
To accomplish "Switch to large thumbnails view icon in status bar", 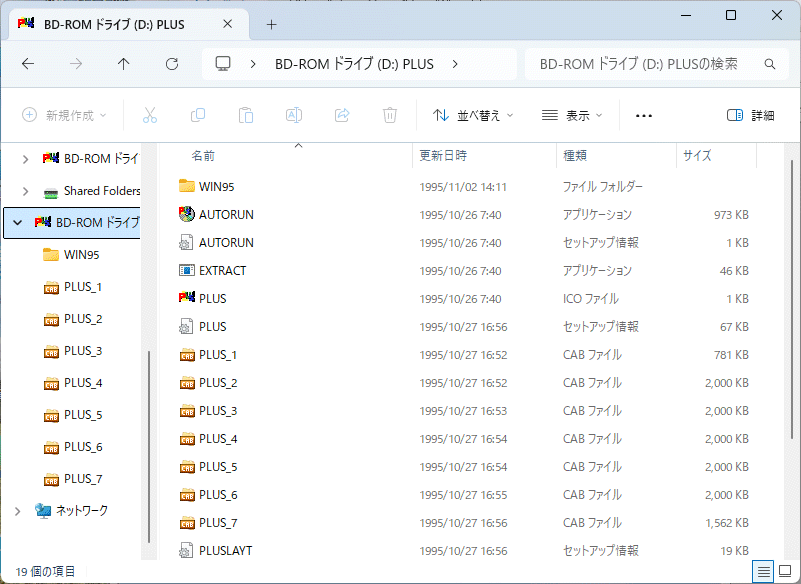I will point(785,571).
